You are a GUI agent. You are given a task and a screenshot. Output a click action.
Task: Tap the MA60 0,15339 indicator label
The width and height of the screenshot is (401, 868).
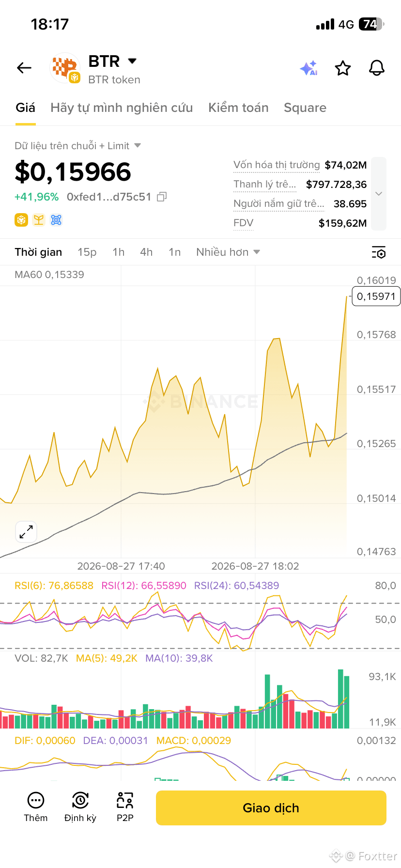[49, 275]
